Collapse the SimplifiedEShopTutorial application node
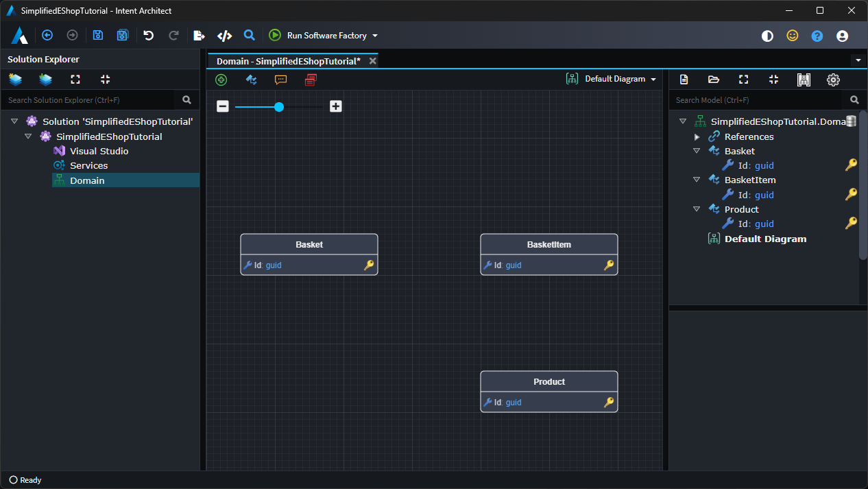This screenshot has width=868, height=489. tap(28, 136)
